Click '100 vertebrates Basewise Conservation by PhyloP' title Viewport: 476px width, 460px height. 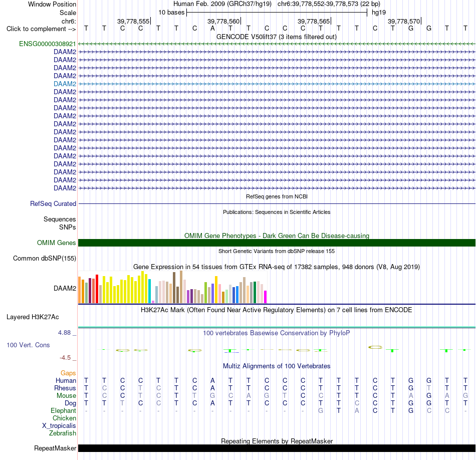[x=277, y=333]
